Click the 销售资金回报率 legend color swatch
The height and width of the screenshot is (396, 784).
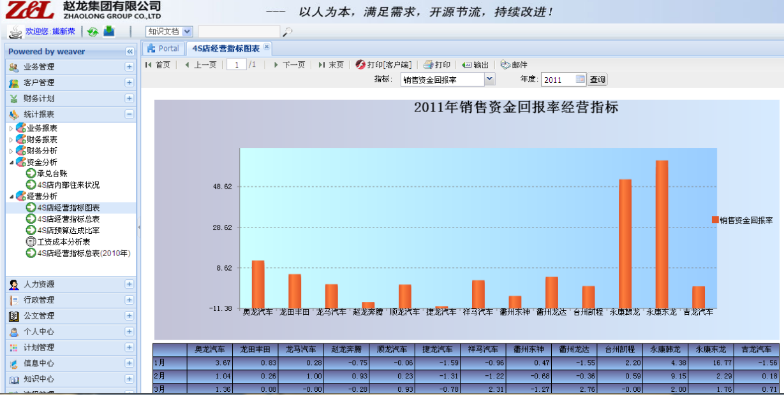coord(716,220)
